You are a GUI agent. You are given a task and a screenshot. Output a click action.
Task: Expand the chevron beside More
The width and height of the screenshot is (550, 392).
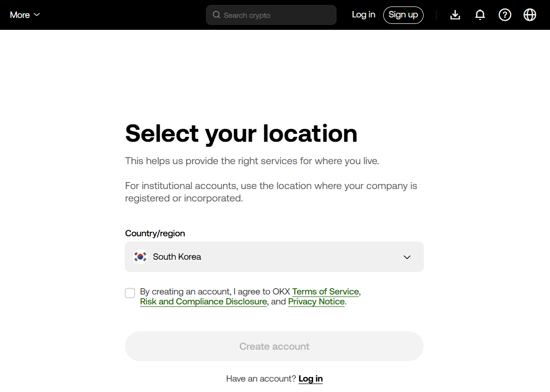tap(37, 15)
